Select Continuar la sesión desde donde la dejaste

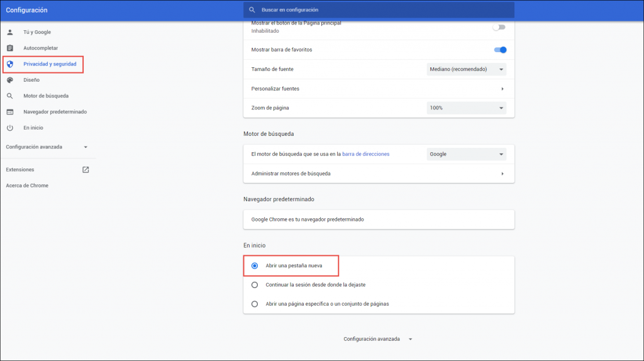(255, 285)
